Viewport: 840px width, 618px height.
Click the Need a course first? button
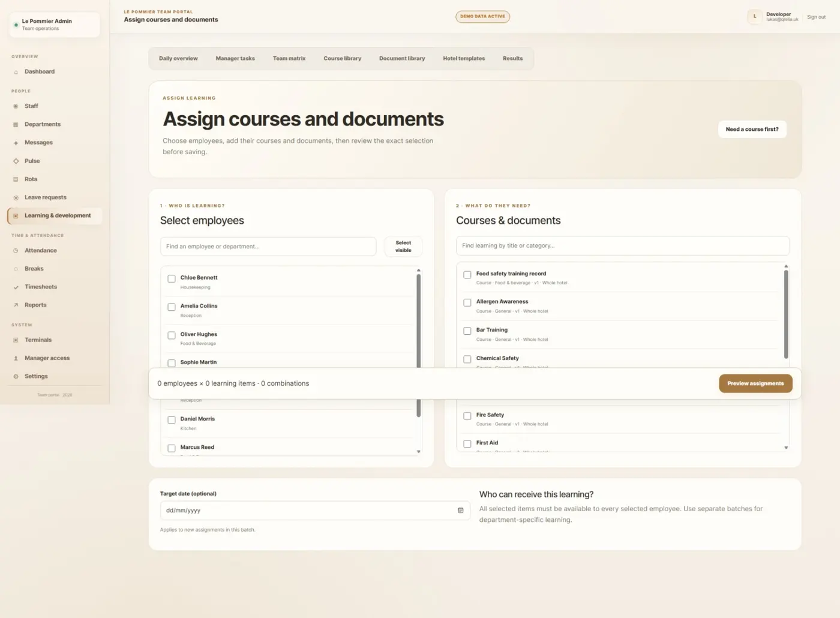point(752,129)
